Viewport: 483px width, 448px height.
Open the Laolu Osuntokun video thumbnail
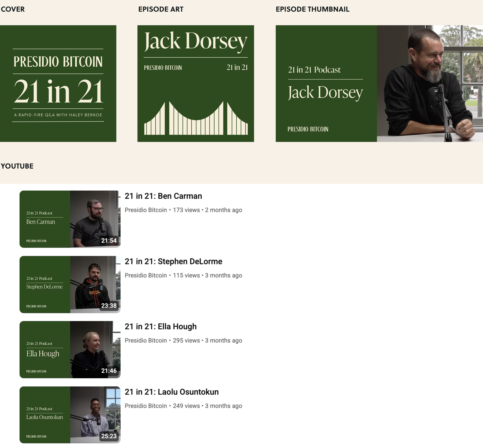coord(70,415)
